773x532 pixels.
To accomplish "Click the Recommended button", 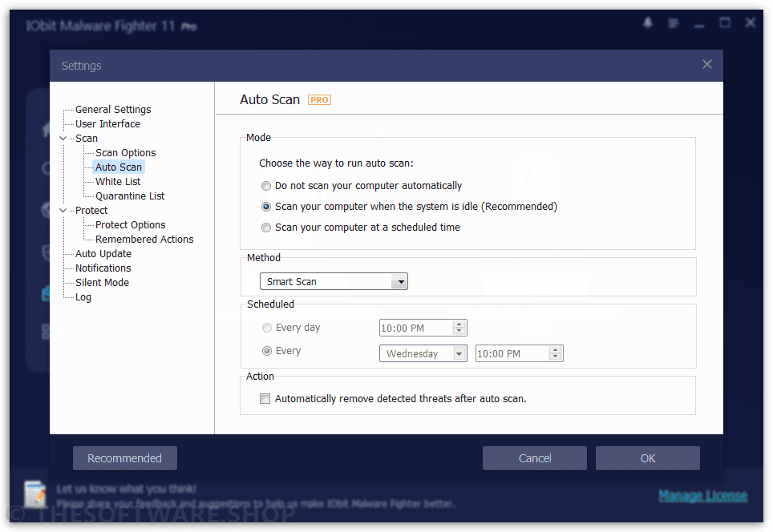I will [x=125, y=458].
